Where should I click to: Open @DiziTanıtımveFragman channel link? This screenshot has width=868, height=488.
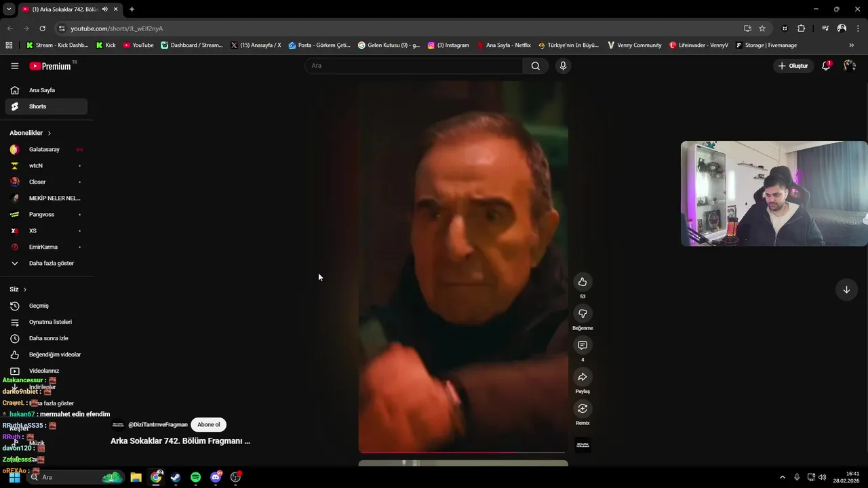[157, 425]
